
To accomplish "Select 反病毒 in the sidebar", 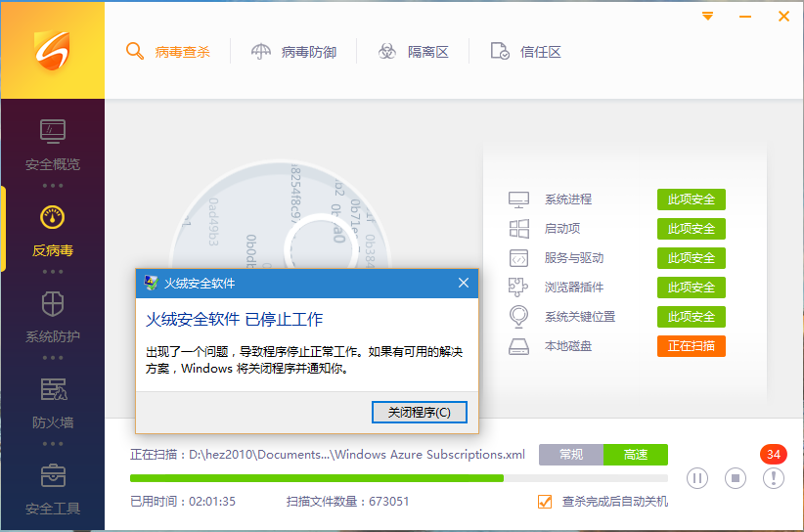I will pos(52,231).
